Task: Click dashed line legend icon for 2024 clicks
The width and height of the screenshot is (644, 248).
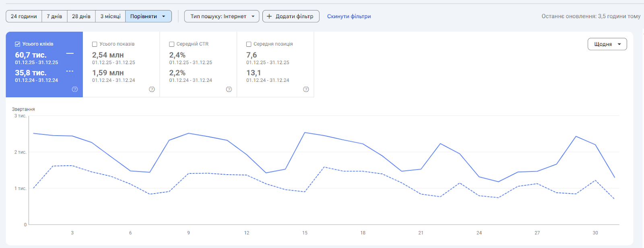Action: tap(70, 71)
